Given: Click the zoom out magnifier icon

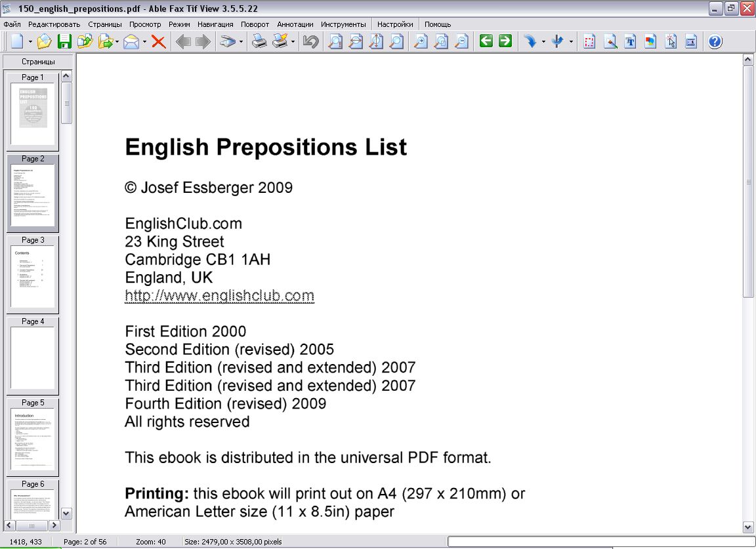Looking at the screenshot, I should click(461, 41).
